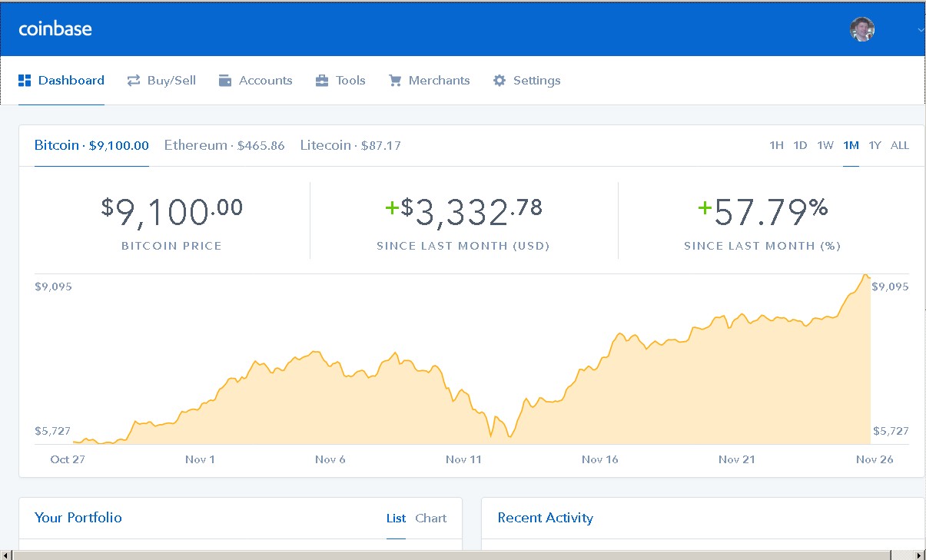Click the Oct 27 date label

tap(68, 459)
